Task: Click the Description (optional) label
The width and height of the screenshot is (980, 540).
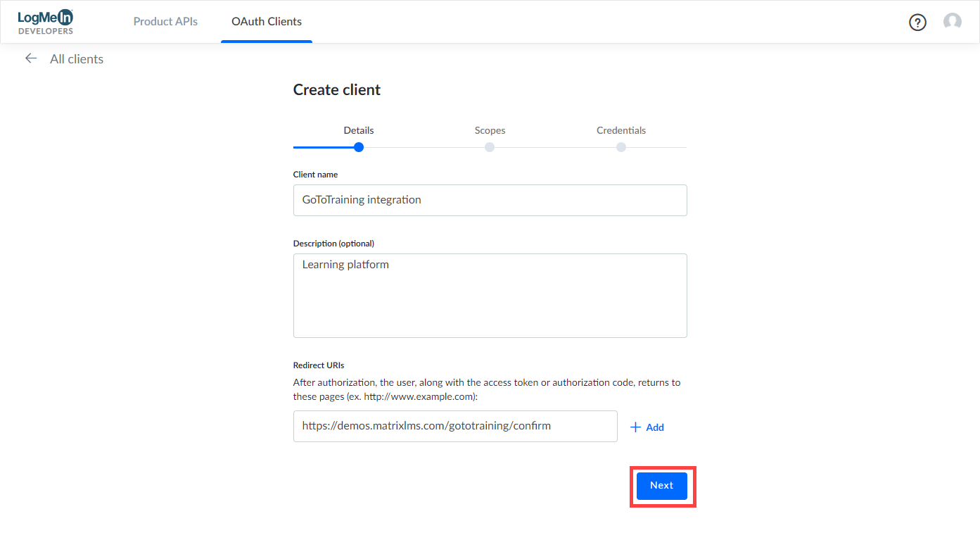Action: (333, 244)
